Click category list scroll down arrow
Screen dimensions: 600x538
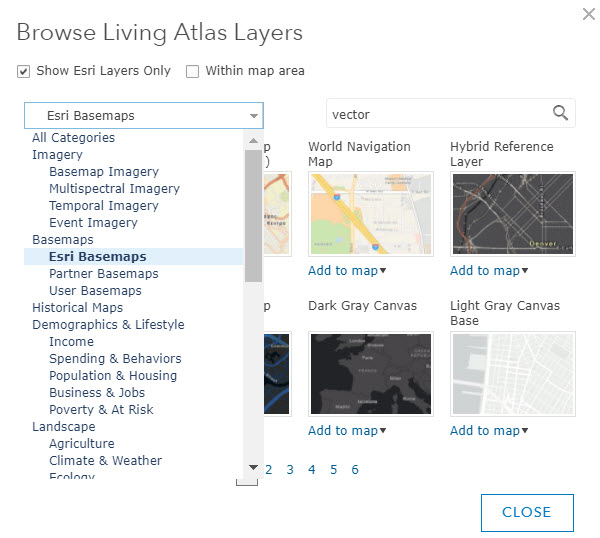(253, 467)
